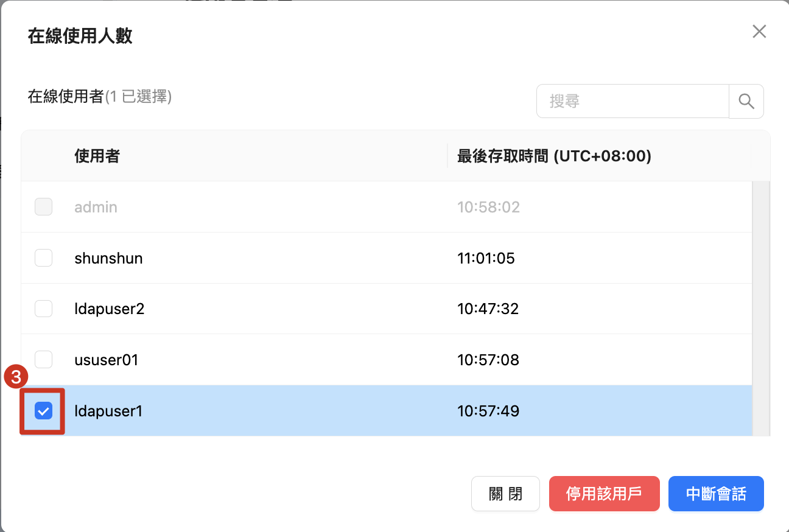Click the 10:57:49 access time cell
The height and width of the screenshot is (532, 789).
488,411
